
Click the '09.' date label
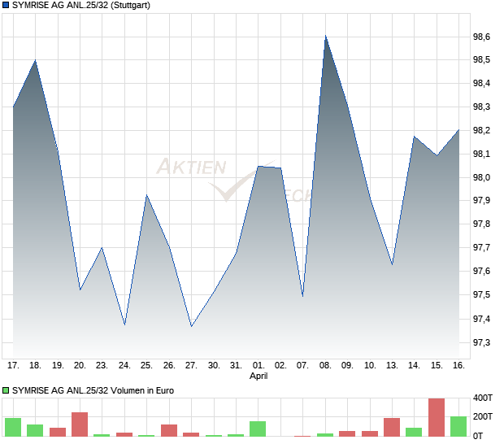click(347, 366)
